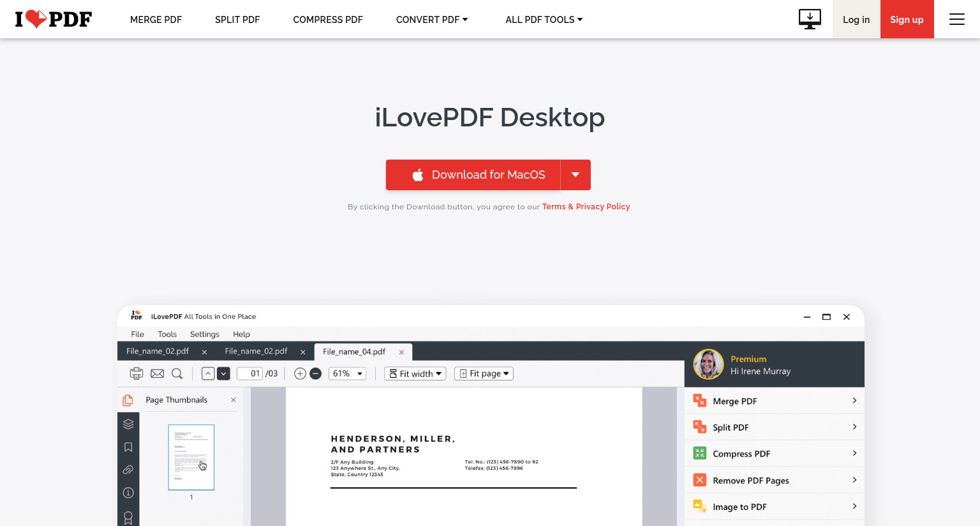Click the Compress PDF tool icon
The image size is (980, 526).
pyautogui.click(x=700, y=453)
